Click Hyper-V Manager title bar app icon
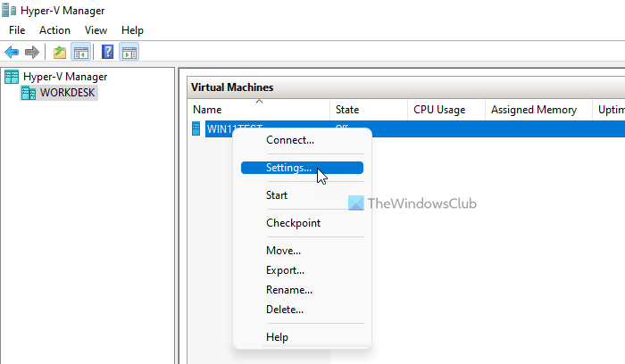625x364 pixels. [9, 11]
